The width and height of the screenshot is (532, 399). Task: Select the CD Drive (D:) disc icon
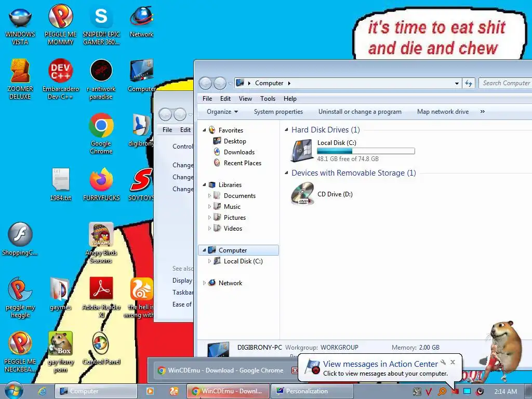pos(302,194)
